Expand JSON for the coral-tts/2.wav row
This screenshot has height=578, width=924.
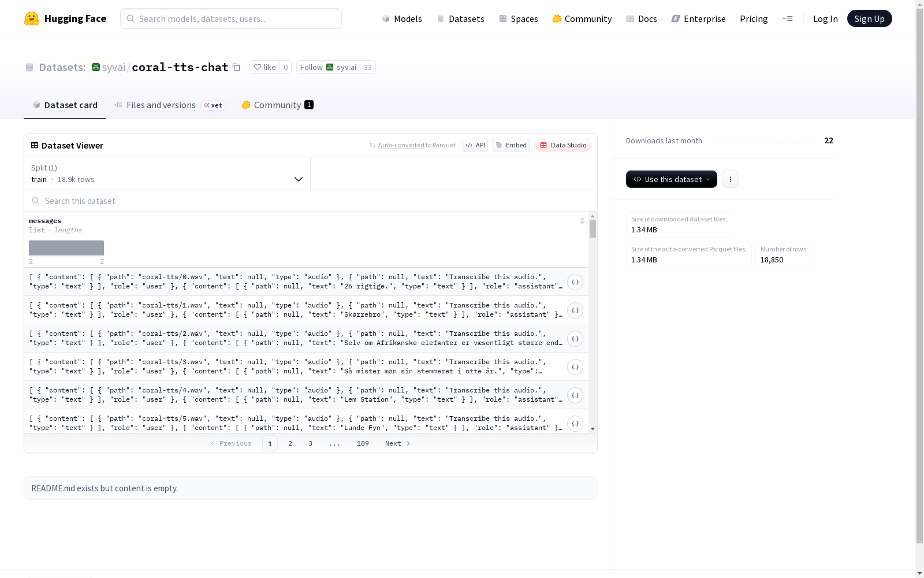point(575,339)
